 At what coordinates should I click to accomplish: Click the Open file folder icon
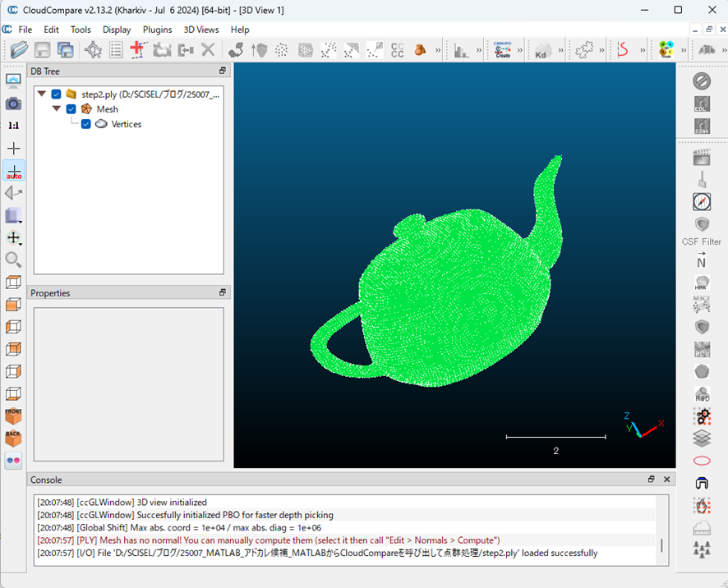[19, 50]
